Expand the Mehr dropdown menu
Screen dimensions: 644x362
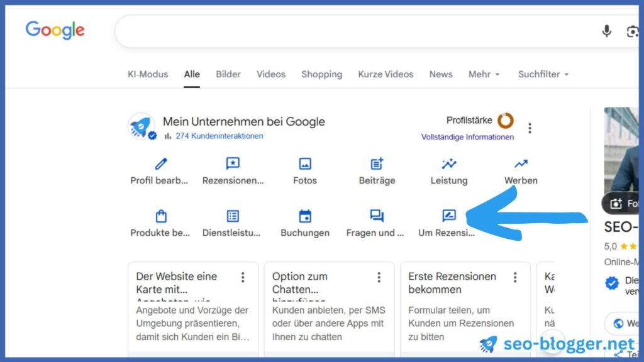(484, 74)
